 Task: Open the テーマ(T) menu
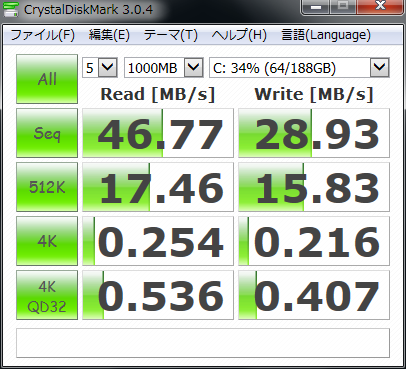[x=171, y=35]
